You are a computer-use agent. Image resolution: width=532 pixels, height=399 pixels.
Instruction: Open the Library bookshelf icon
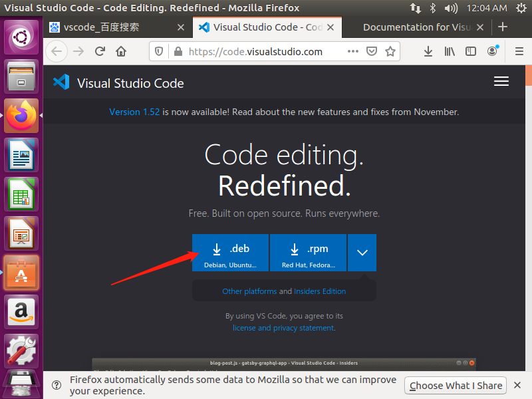point(450,52)
